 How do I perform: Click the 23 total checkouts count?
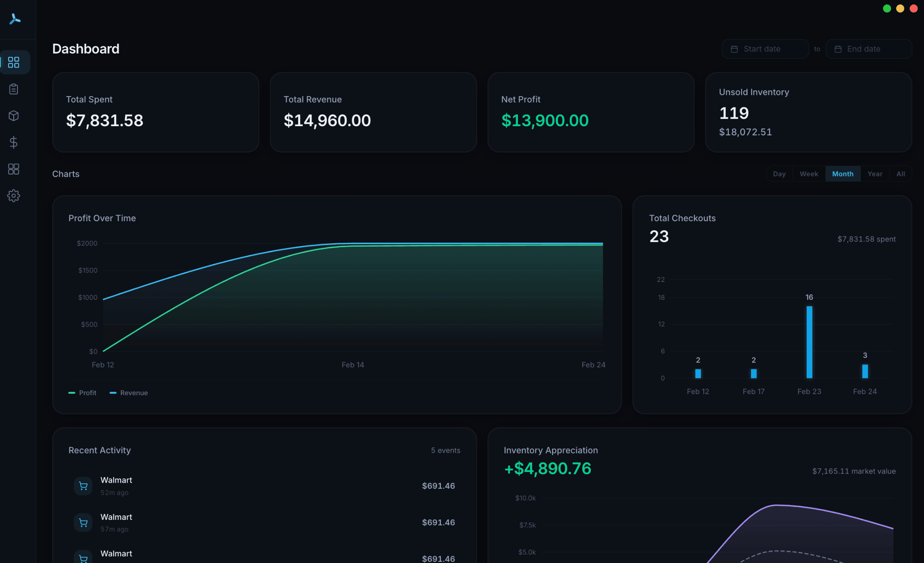659,236
